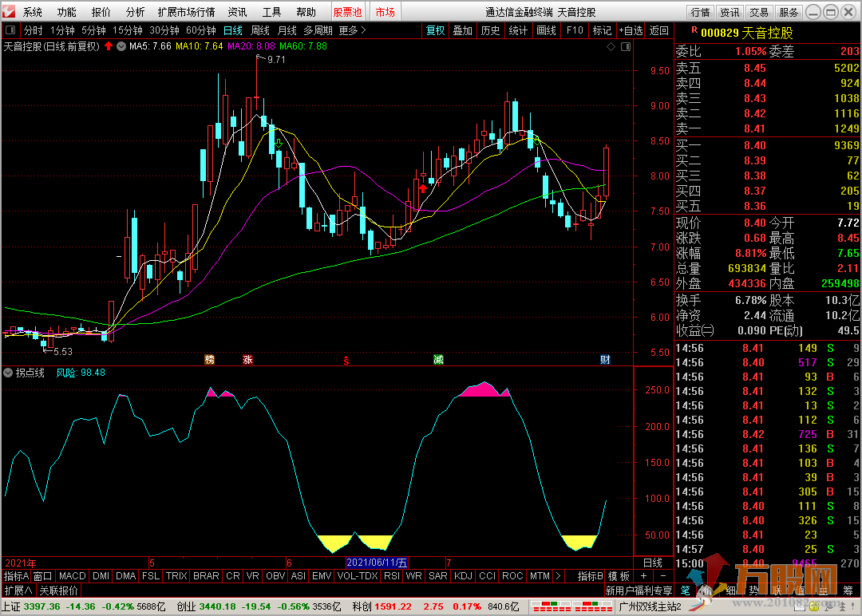Switch chart to 周线 weekly period
This screenshot has width=862, height=616.
coord(260,30)
